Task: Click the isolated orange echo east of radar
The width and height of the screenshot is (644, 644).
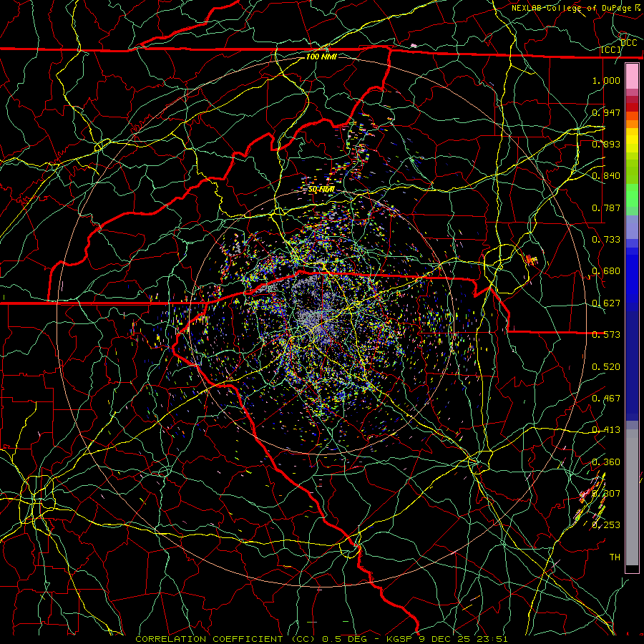Action: click(x=532, y=260)
